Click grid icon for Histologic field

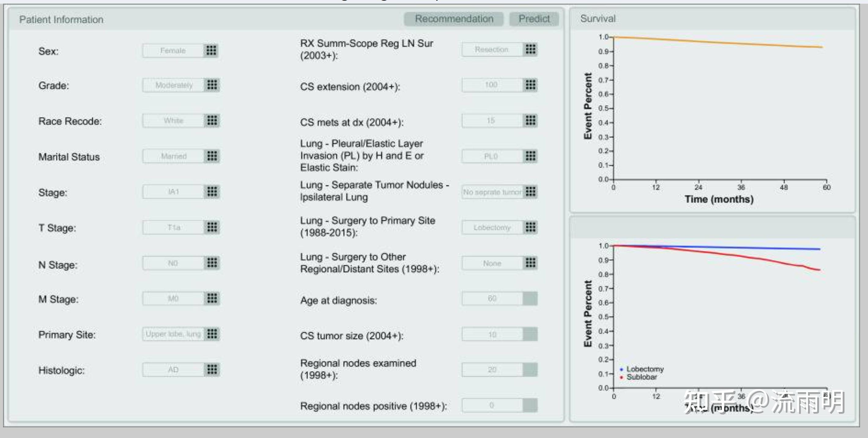(212, 370)
